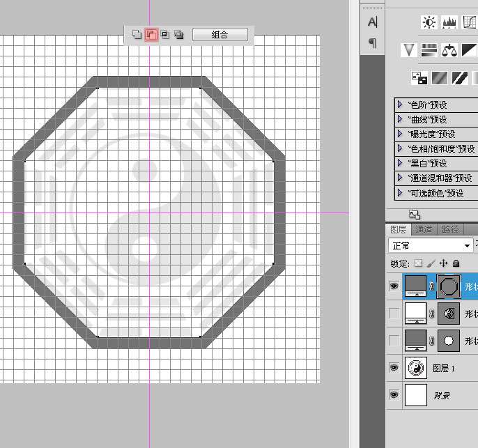This screenshot has width=478, height=448.
Task: Open the Character panel icon
Action: pyautogui.click(x=373, y=22)
